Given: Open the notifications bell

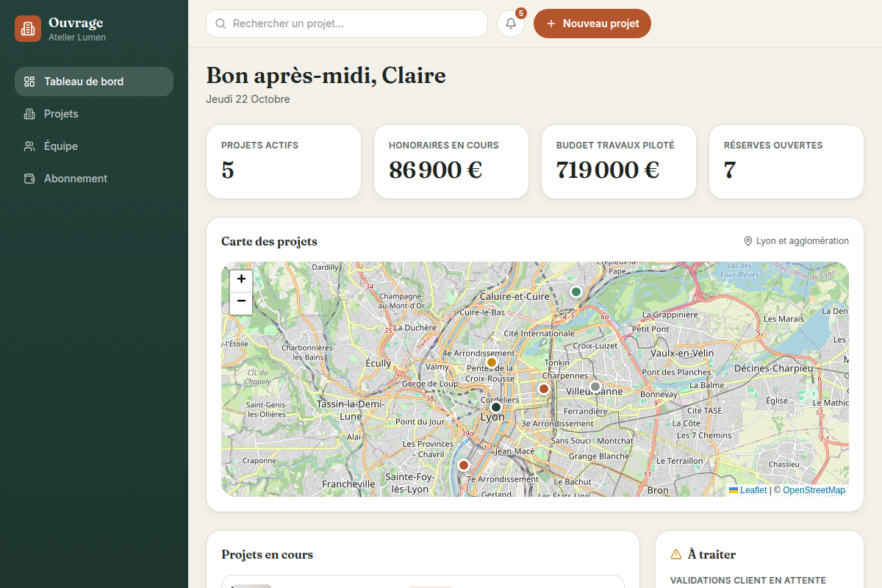Looking at the screenshot, I should click(511, 24).
